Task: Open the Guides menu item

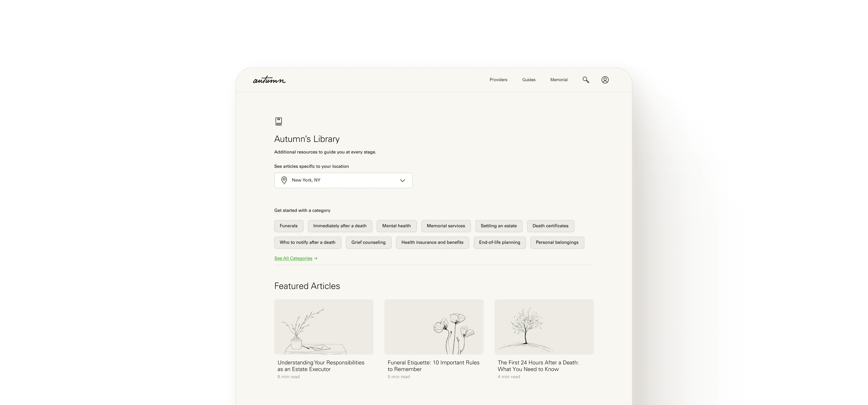Action: coord(529,80)
